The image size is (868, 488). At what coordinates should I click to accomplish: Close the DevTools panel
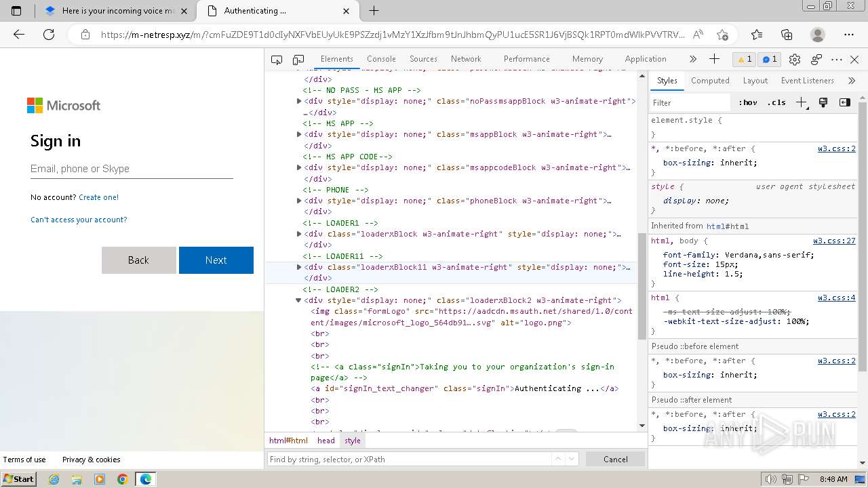pyautogui.click(x=854, y=60)
